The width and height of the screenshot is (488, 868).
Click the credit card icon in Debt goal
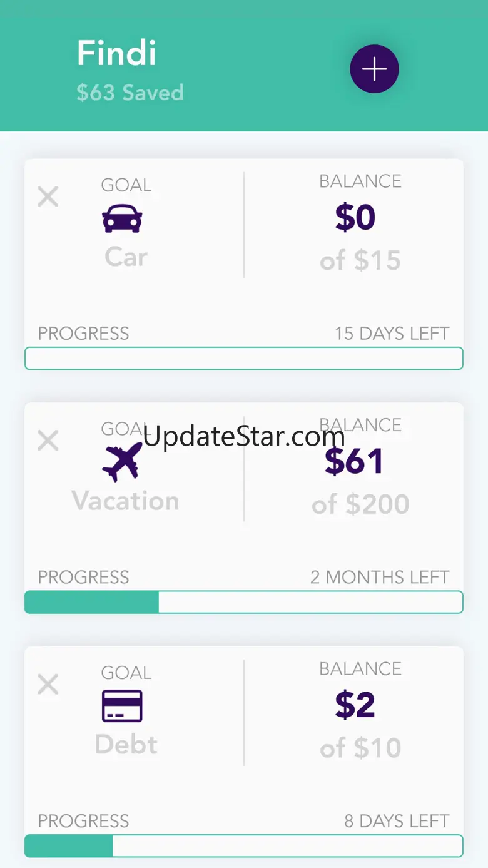click(123, 706)
